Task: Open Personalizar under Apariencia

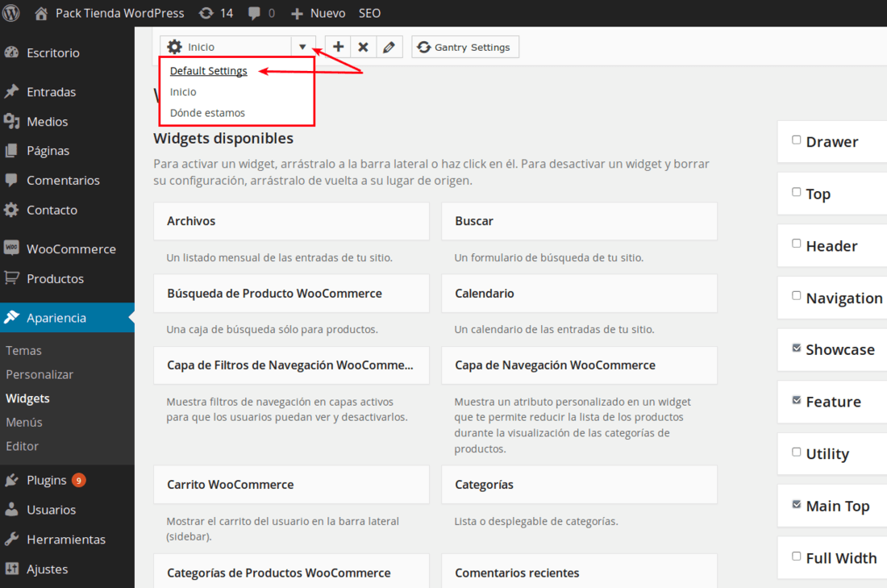Action: click(x=40, y=374)
